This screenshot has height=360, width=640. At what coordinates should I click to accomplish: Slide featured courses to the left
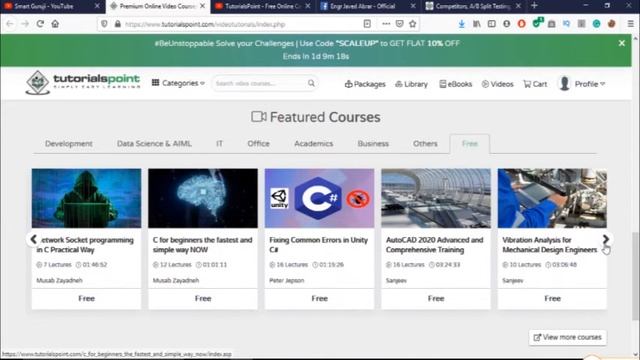(x=33, y=239)
